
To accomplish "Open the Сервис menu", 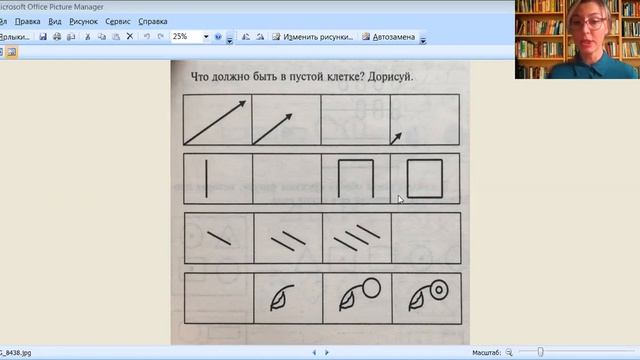I will tap(118, 22).
